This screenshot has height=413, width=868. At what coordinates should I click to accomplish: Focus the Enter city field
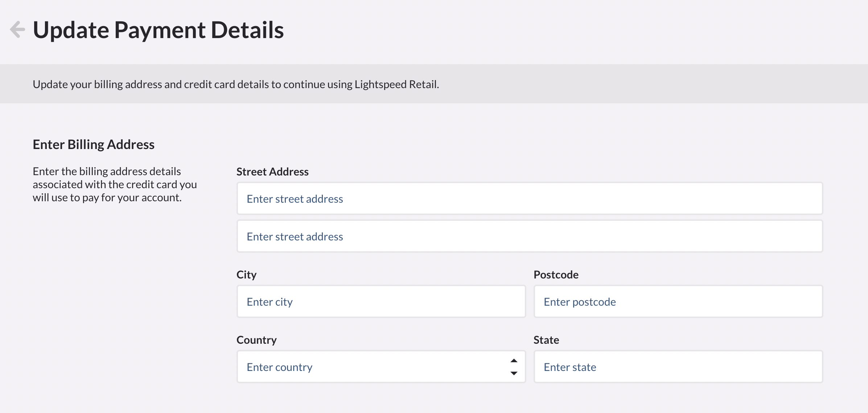click(381, 301)
